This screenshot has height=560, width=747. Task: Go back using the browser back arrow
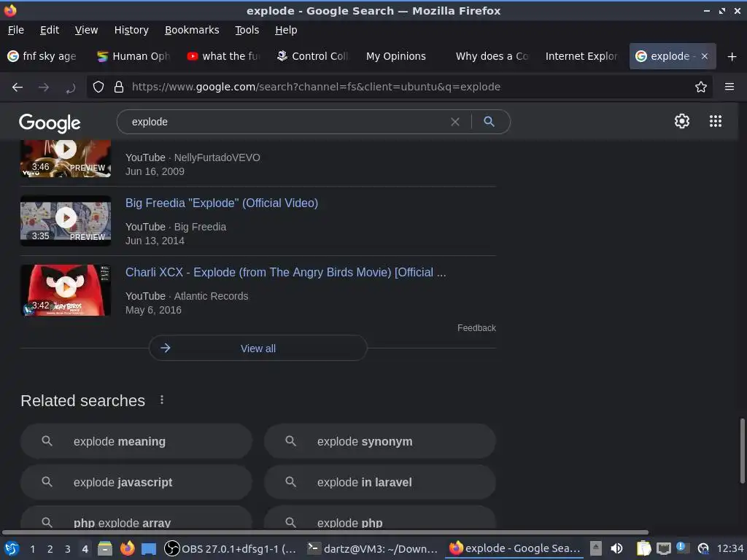point(18,87)
